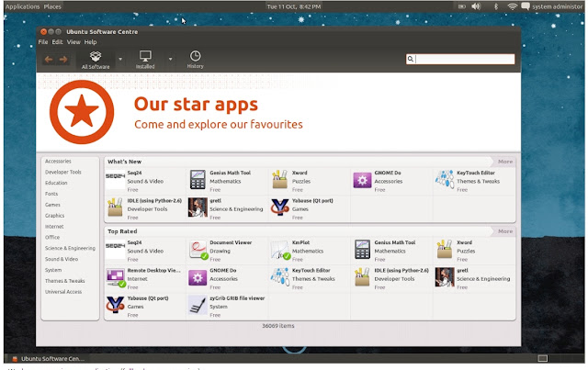Image resolution: width=588 pixels, height=370 pixels.
Task: Expand the Installed dropdown arrow
Action: tap(170, 59)
